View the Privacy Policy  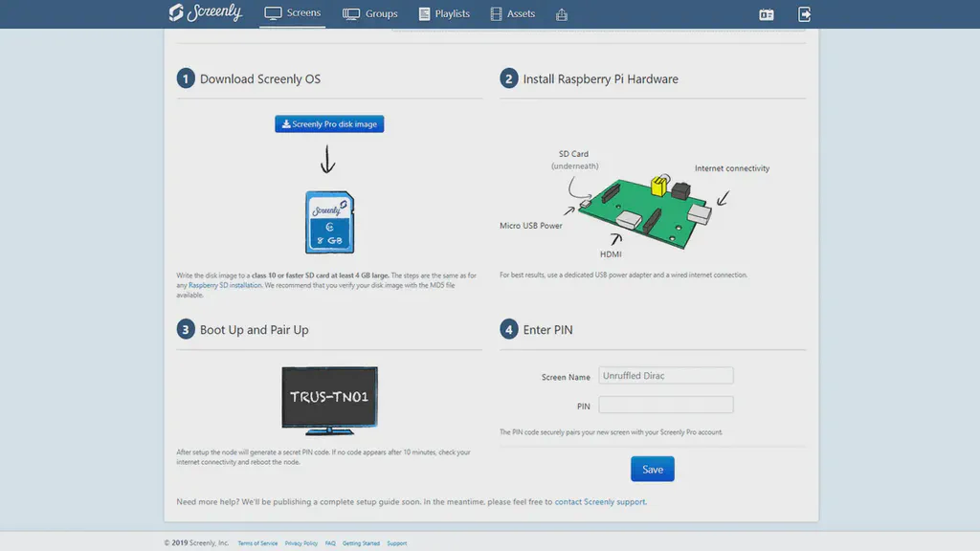point(301,542)
